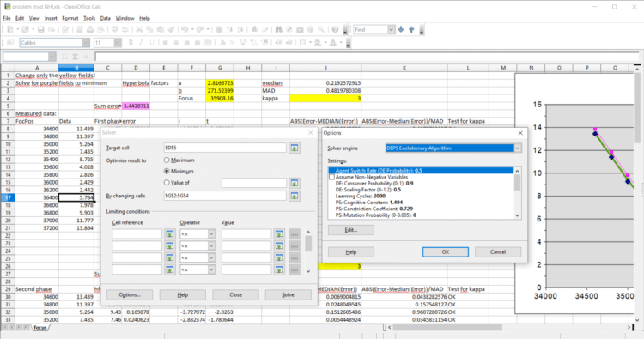
Task: Click the Target cell input field
Action: pos(225,148)
